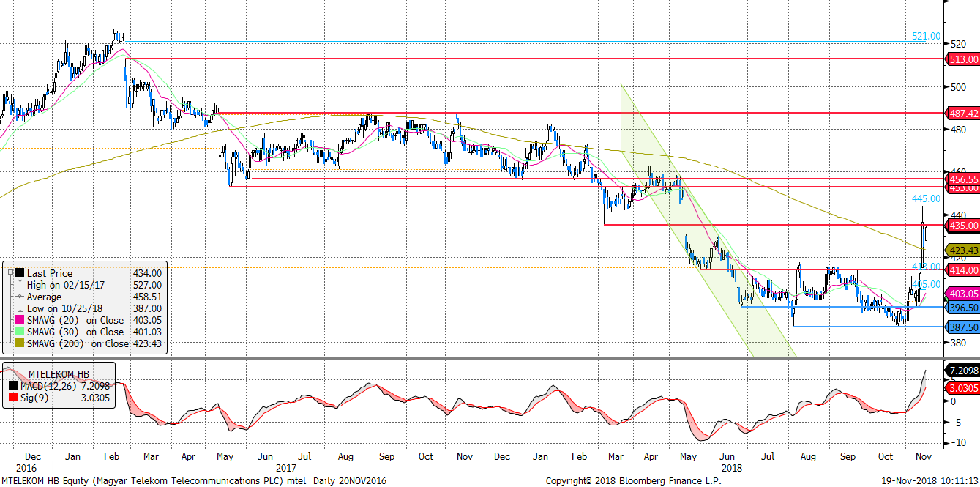Click the 19-Nov-2018 10:11:13 timestamp
Viewport: 980px width, 487px height.
pos(929,481)
